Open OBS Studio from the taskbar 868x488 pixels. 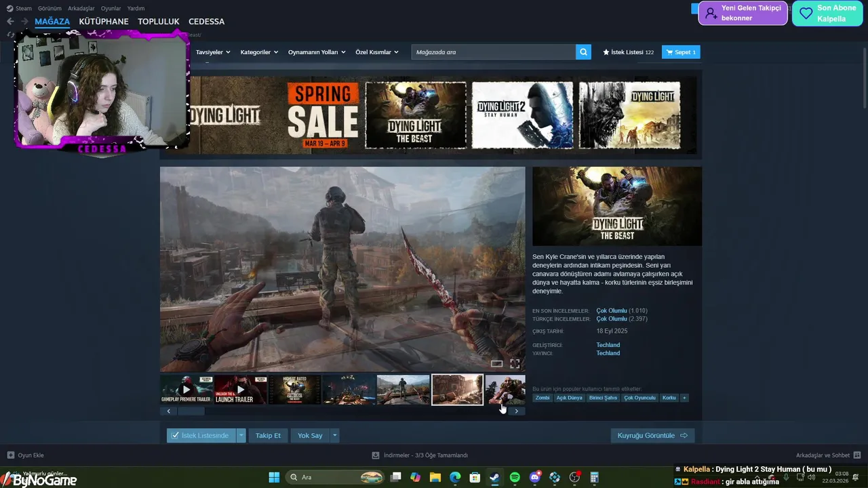click(574, 477)
